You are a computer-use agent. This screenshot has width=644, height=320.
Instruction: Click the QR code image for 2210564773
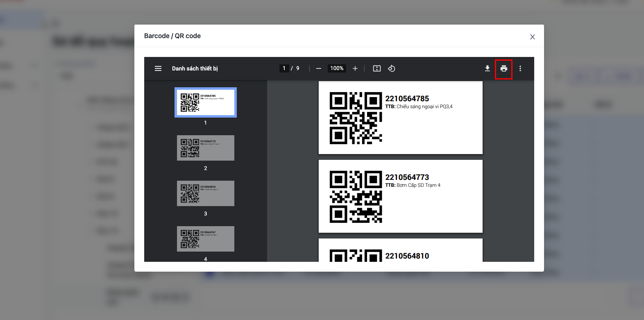click(356, 197)
